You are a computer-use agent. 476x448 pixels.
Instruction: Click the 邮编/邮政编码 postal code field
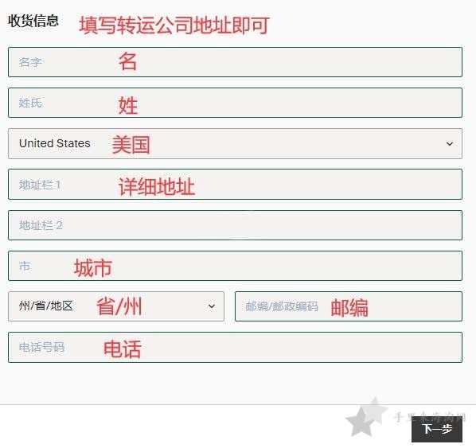349,306
